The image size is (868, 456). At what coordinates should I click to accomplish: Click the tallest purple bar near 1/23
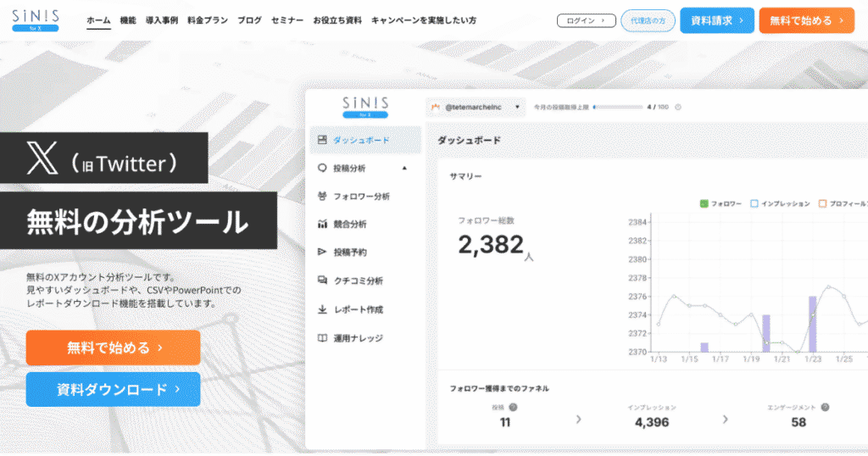click(x=813, y=325)
